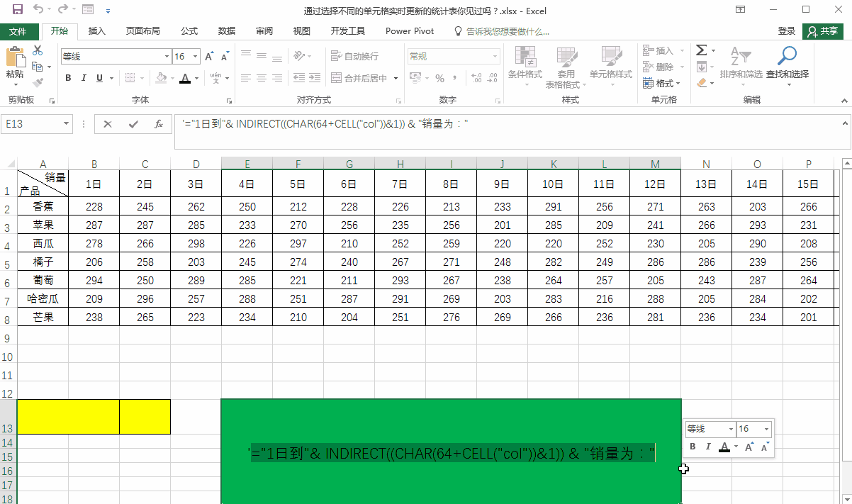Click the 登录 sign-in link
This screenshot has height=504, width=852.
[x=787, y=31]
